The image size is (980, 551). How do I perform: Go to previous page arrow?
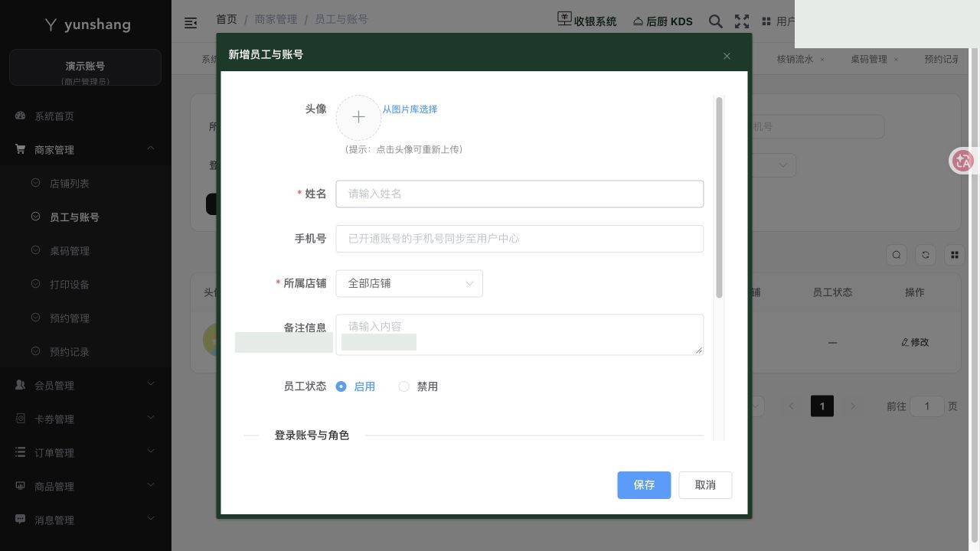pos(792,406)
